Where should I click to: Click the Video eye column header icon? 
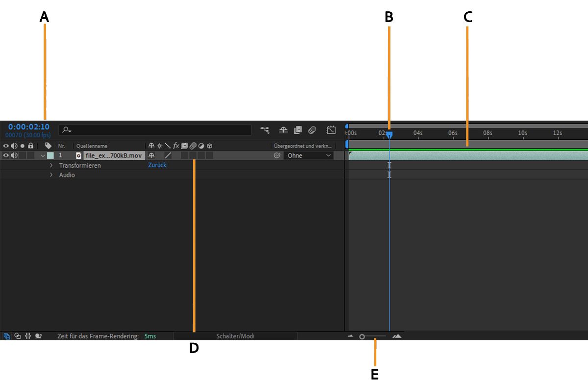coord(6,146)
